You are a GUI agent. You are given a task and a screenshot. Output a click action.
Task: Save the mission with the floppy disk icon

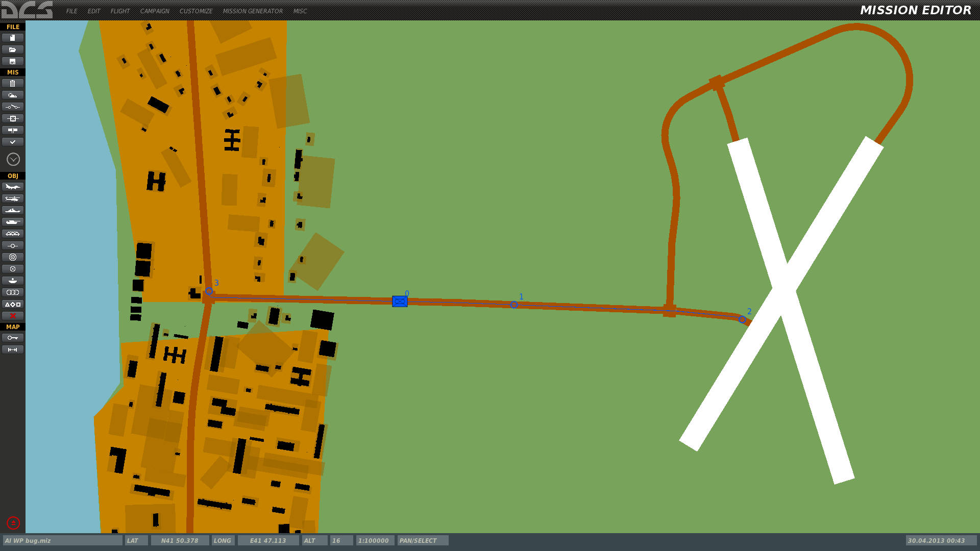(x=13, y=61)
